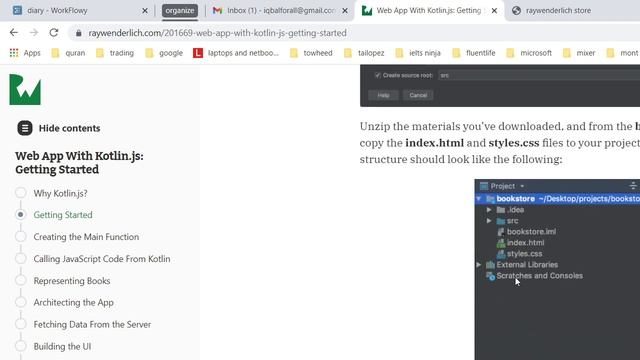This screenshot has width=640, height=360.
Task: Click Hide contents label
Action: pos(69,128)
